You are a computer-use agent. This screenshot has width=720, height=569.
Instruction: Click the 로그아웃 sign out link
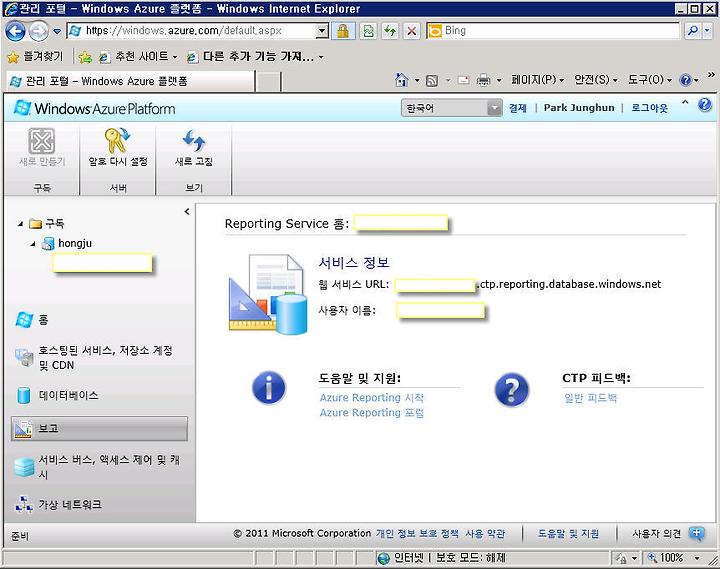[649, 108]
